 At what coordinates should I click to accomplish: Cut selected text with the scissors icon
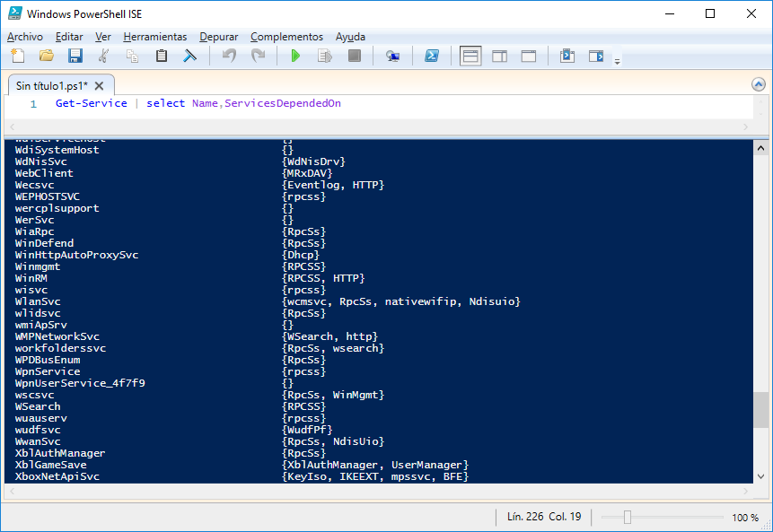click(x=103, y=55)
